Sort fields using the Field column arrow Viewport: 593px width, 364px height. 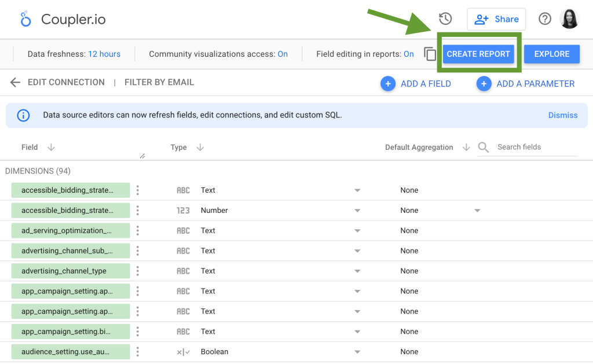click(51, 148)
